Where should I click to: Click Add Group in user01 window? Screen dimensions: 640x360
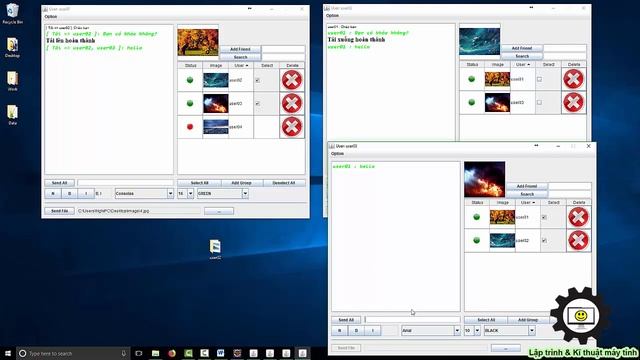point(242,183)
